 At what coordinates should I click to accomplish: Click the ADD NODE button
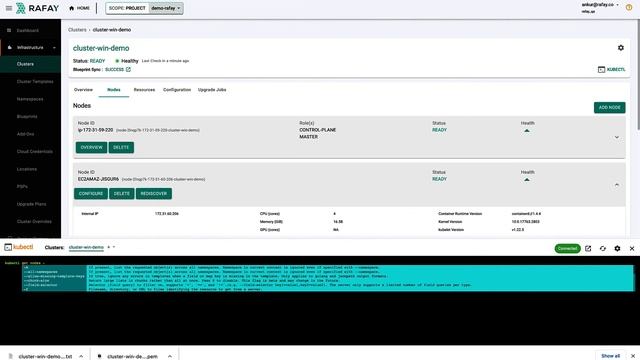[x=609, y=107]
